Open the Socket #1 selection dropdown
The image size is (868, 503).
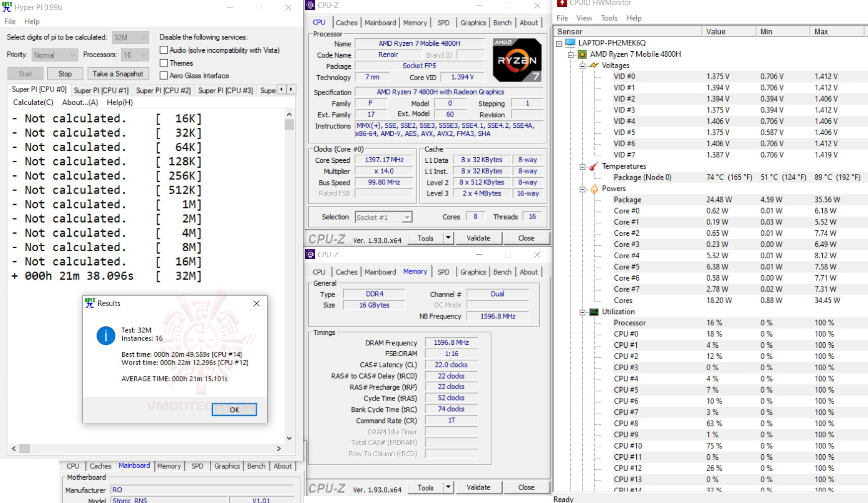384,217
